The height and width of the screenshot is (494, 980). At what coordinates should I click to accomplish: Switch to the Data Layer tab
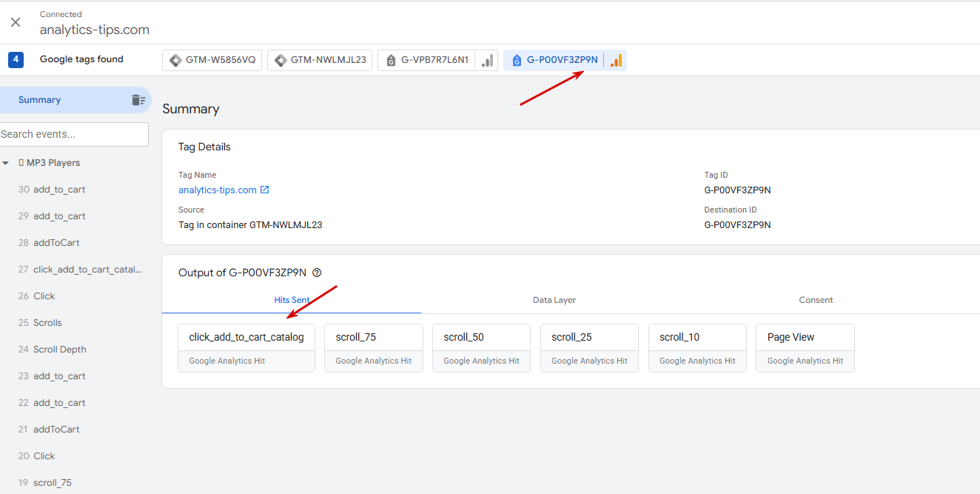554,300
